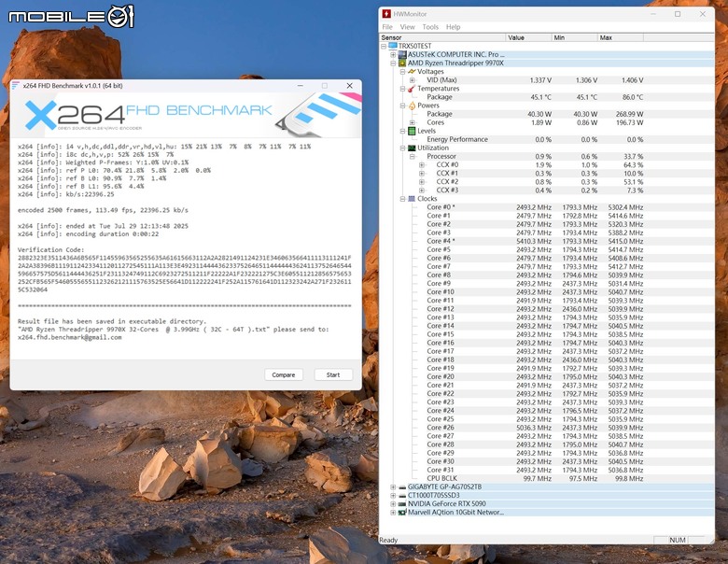Screen dimensions: 728x564
Task: Click the x264.fhd.benchmark@gmail.com address text
Action: (x=70, y=337)
